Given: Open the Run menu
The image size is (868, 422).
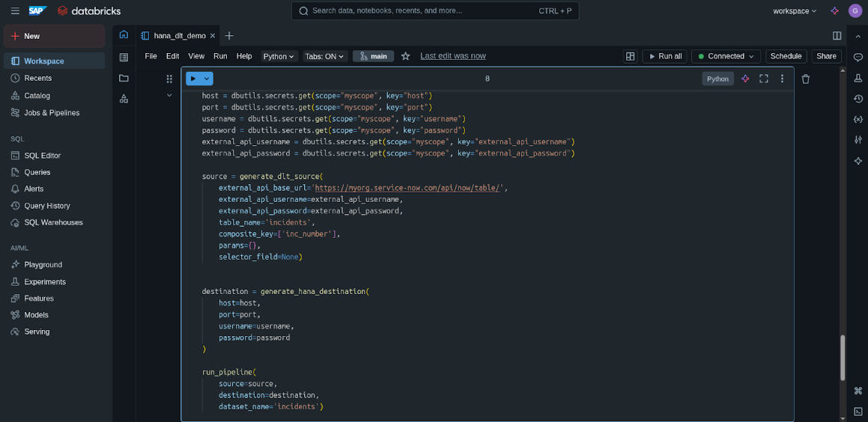Looking at the screenshot, I should pos(220,56).
